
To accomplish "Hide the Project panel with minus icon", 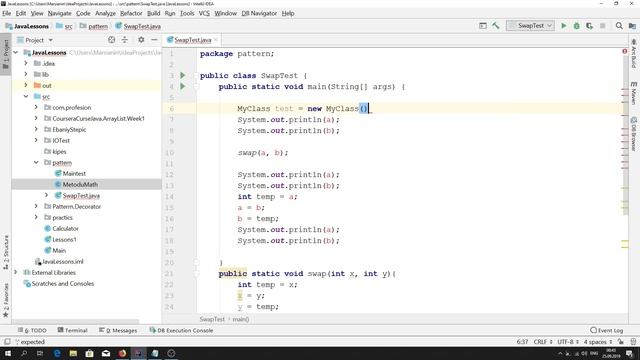I will click(154, 40).
